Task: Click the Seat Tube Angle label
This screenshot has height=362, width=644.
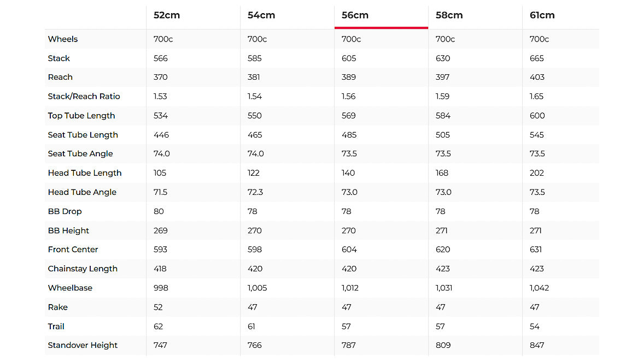Action: 80,154
